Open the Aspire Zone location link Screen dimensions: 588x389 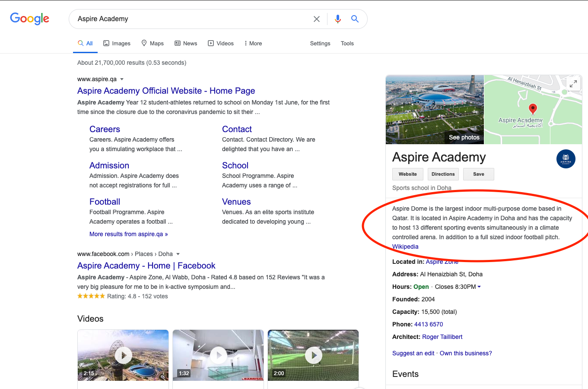(x=442, y=262)
